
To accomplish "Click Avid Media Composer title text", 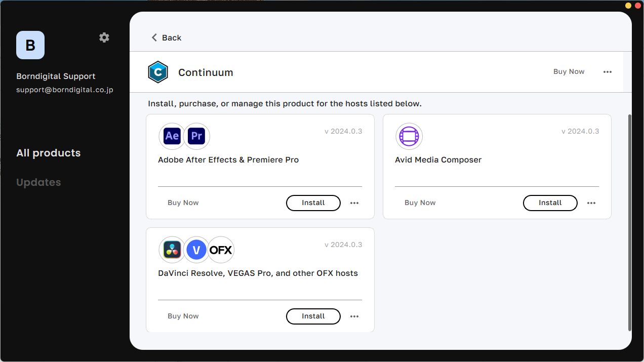I will pyautogui.click(x=438, y=160).
